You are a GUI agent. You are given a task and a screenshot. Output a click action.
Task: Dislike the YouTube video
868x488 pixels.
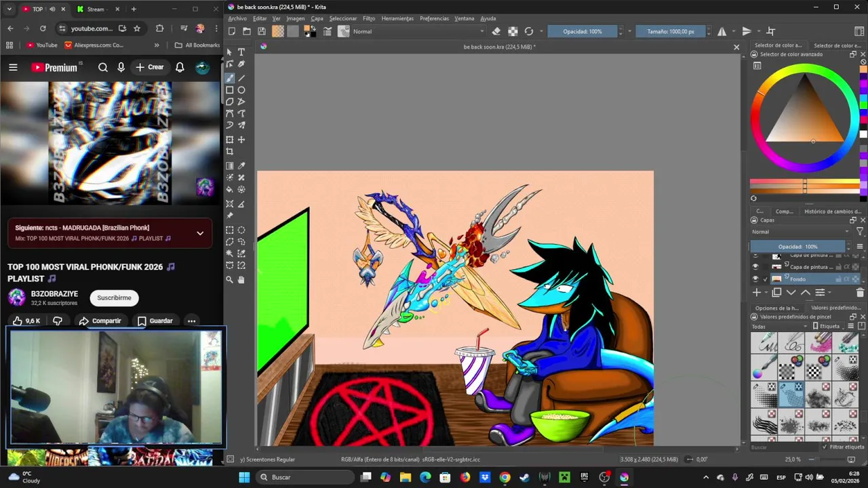58,321
